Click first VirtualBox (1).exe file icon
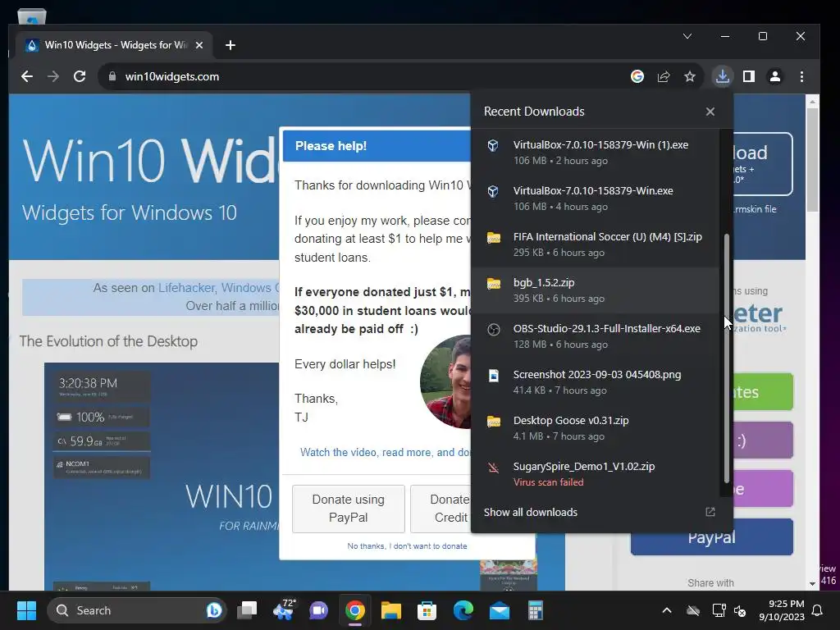This screenshot has width=840, height=630. (x=493, y=146)
